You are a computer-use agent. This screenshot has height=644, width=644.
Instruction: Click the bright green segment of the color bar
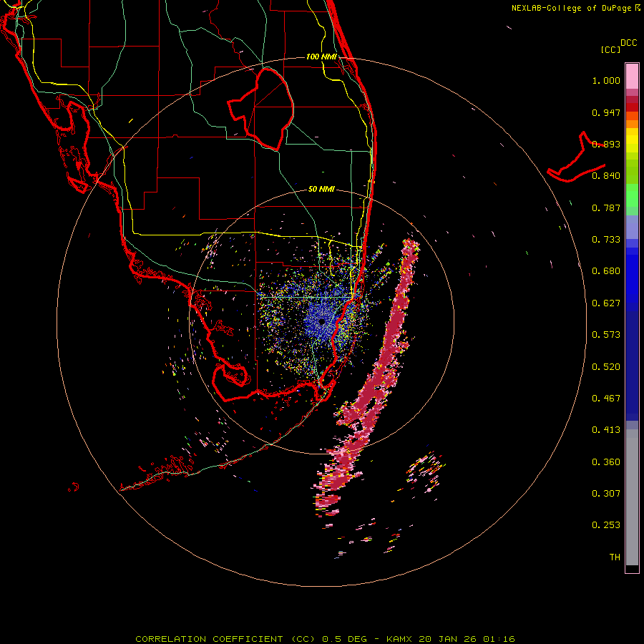(632, 196)
